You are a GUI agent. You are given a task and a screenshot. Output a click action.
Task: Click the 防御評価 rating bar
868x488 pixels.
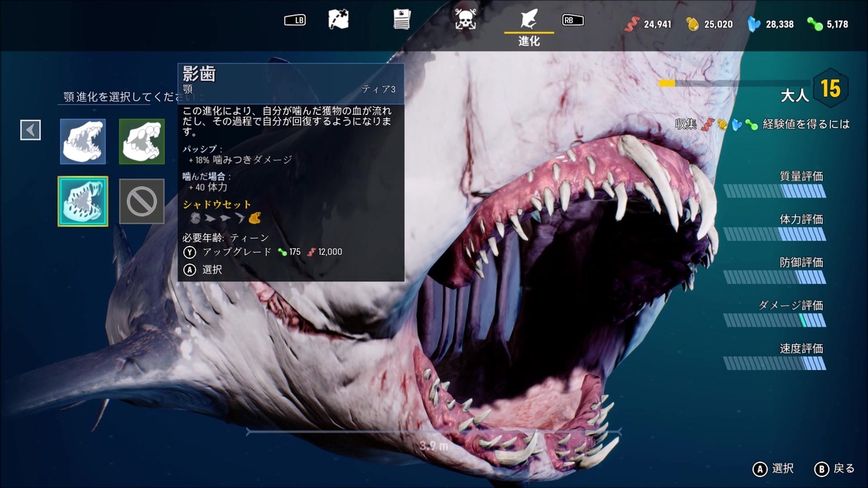pyautogui.click(x=774, y=277)
